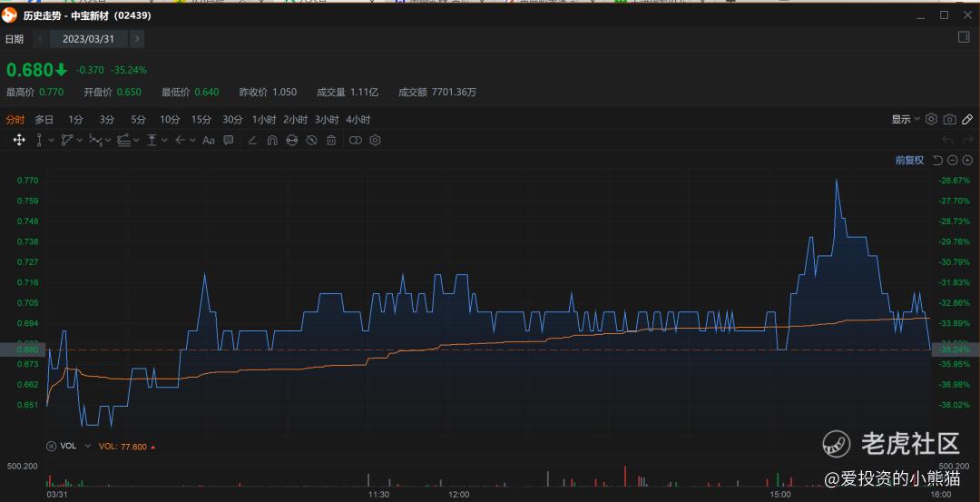
Task: Expand the 显示 display dropdown
Action: click(905, 119)
